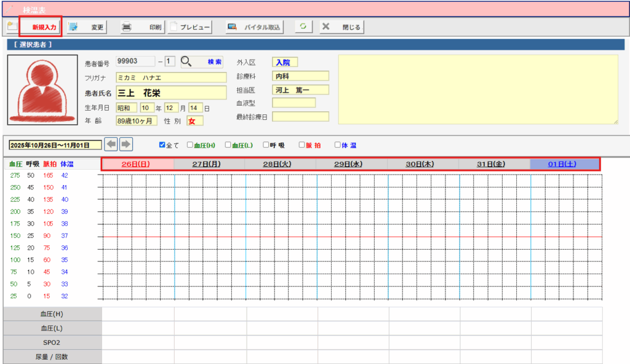Go to previous week with left arrow
Viewport: 630px width, 364px height.
111,144
